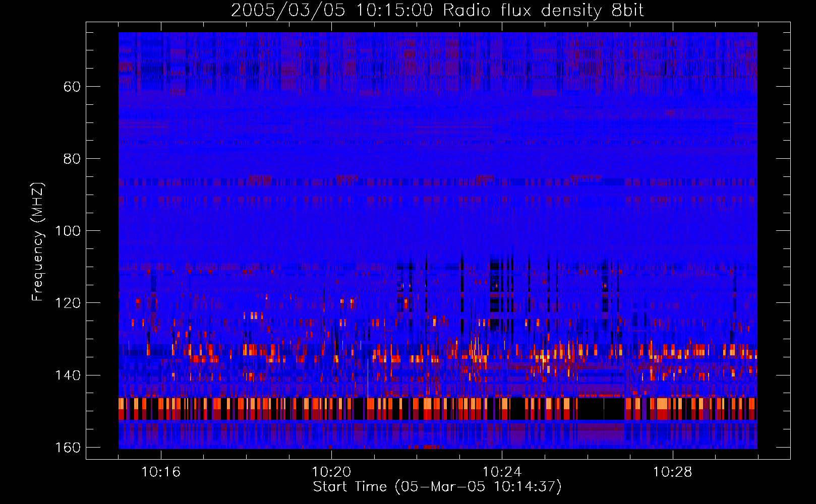
Task: Click the 10:28 time tick label
Action: coord(672,472)
